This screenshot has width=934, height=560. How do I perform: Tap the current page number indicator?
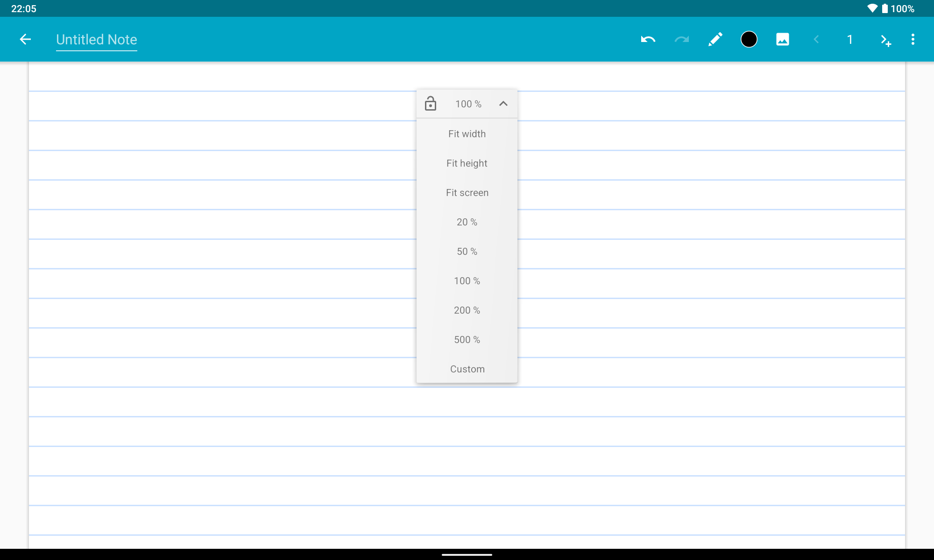[849, 39]
